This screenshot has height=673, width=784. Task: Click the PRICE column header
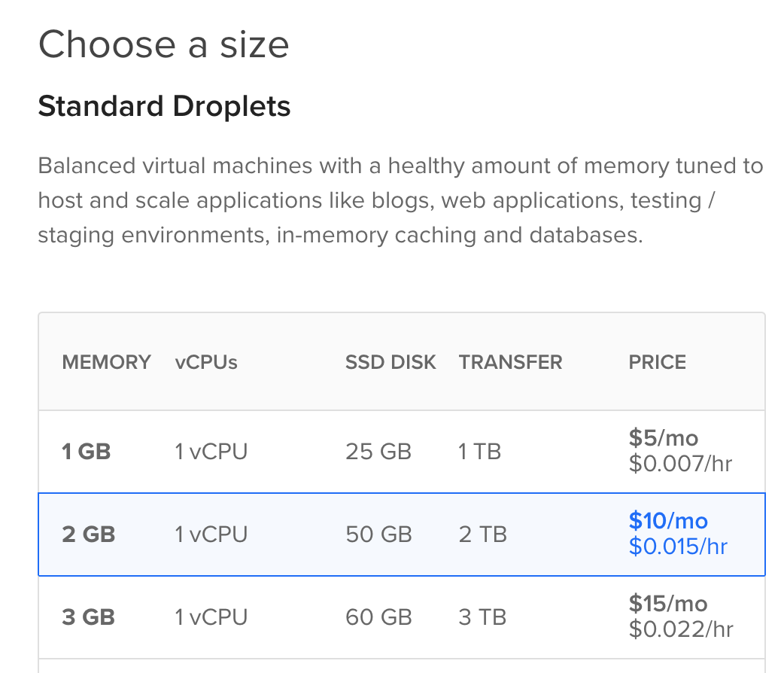658,362
